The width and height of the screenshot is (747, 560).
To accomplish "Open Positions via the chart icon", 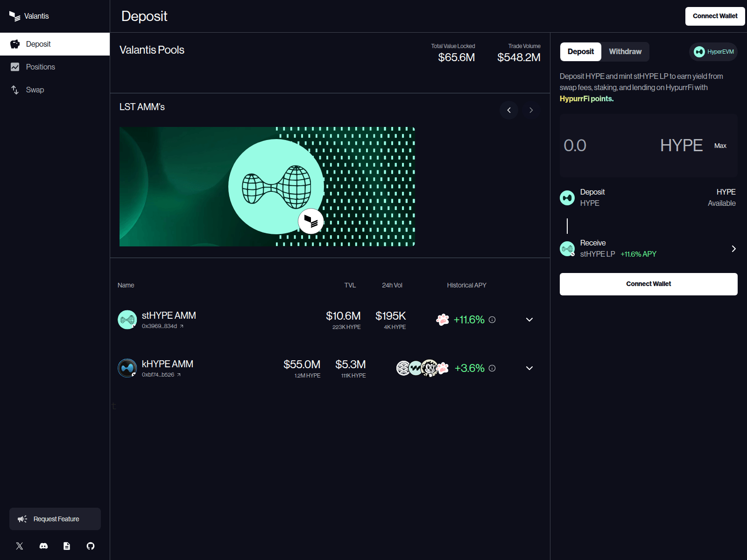I will click(15, 67).
